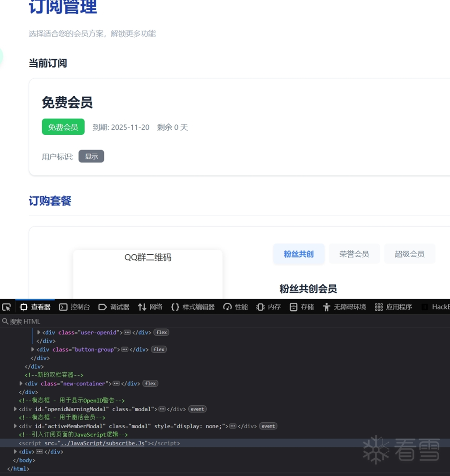Screen dimensions: 450x476
Task: Click the 订购套餐 heading
Action: [x=50, y=201]
